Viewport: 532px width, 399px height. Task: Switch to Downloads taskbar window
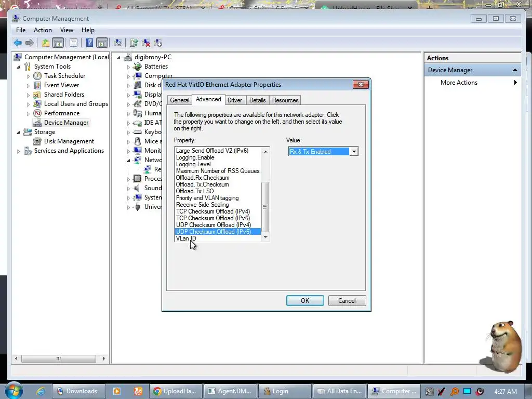pyautogui.click(x=79, y=391)
